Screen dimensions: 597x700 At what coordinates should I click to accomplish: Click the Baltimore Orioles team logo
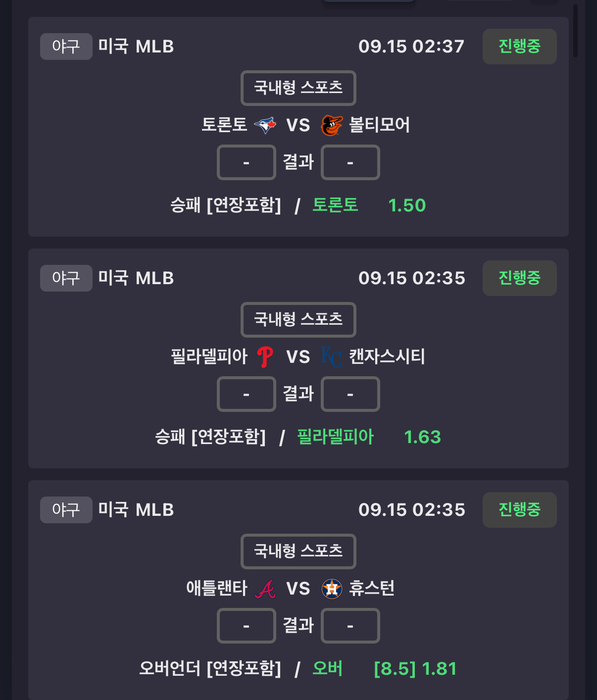click(331, 125)
